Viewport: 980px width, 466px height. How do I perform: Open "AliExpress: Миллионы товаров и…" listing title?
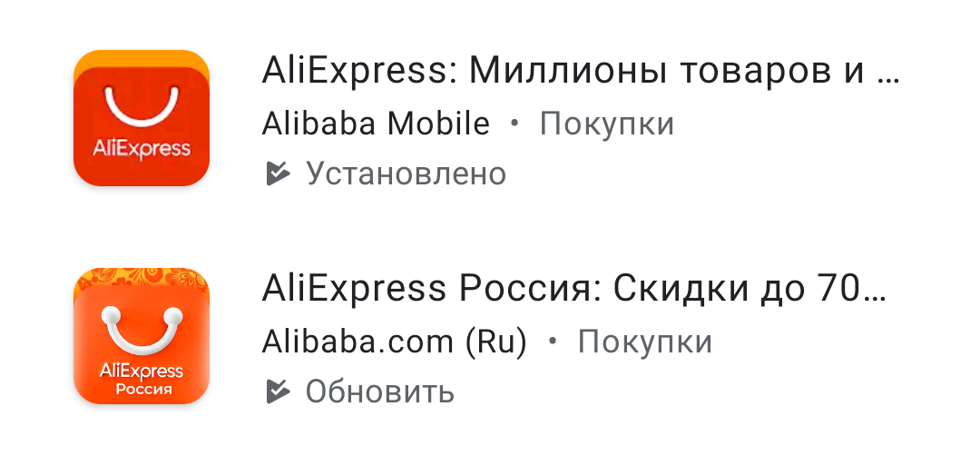(580, 71)
